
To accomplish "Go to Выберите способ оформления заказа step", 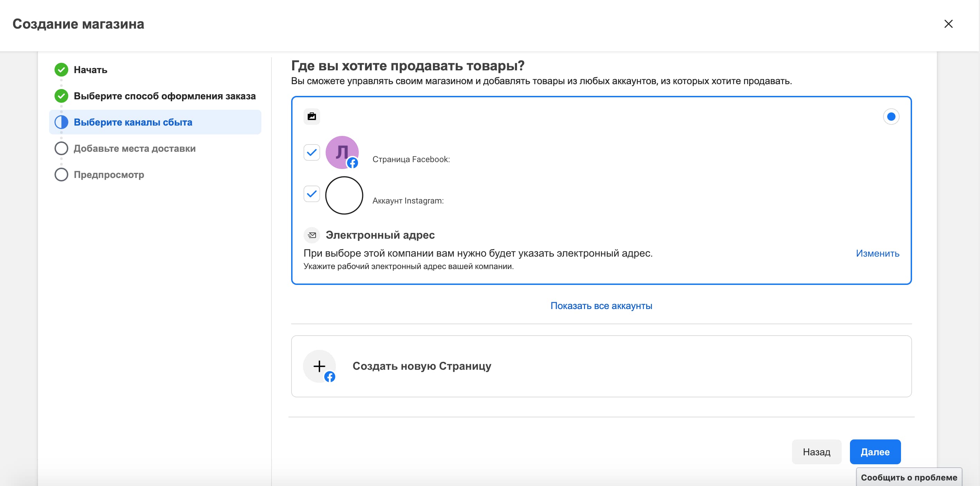I will pyautogui.click(x=165, y=96).
